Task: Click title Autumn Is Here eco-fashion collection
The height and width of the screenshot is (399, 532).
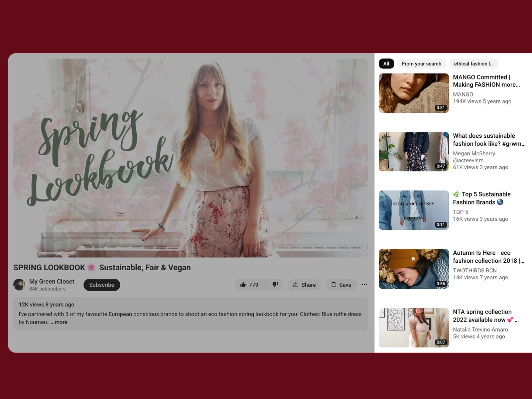Action: 488,257
